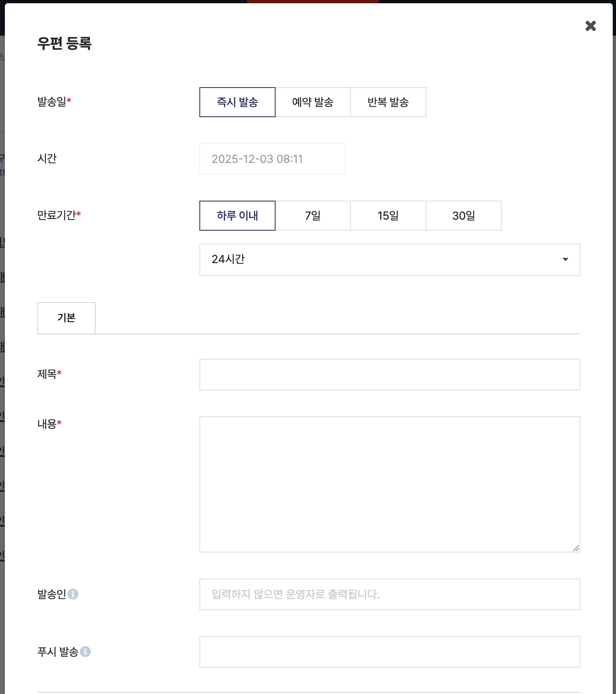
Task: Set expiration period to 15일
Action: point(388,216)
